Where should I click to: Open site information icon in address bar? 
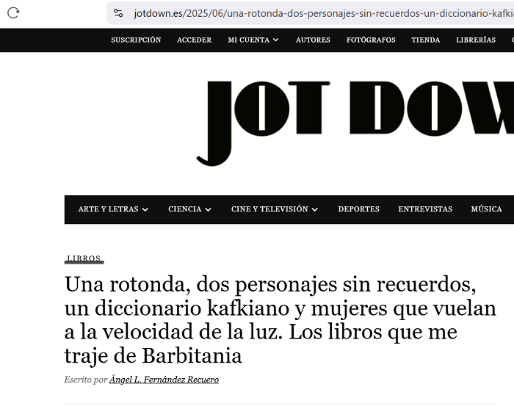pos(118,12)
